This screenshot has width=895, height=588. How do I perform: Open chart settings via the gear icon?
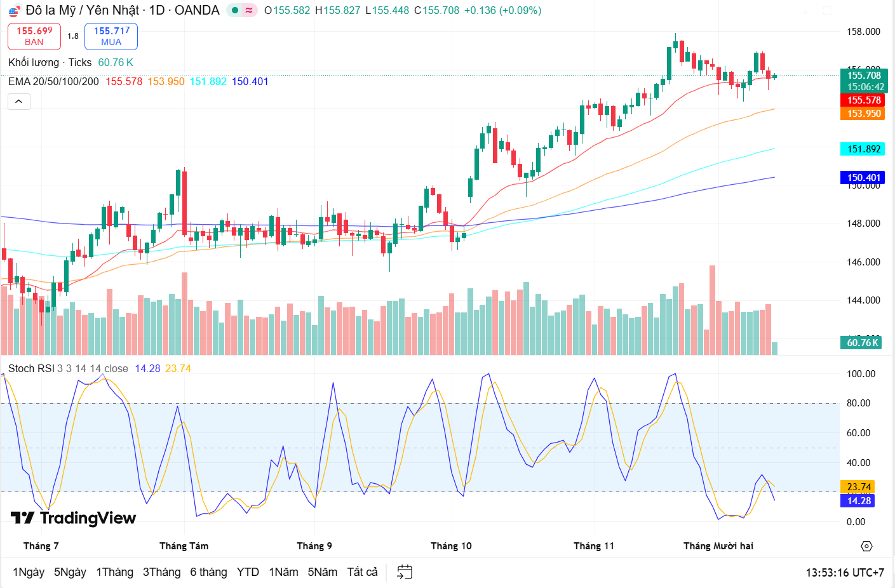867,545
